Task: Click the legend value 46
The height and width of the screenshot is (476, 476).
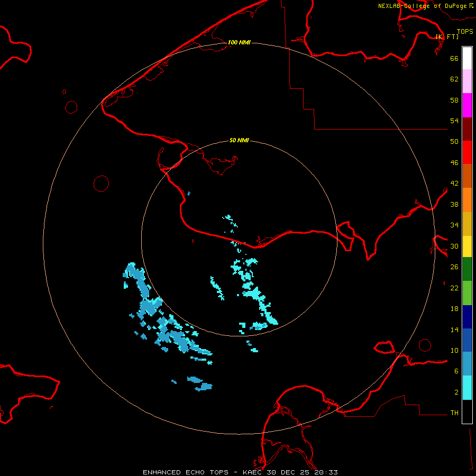Action: click(454, 163)
